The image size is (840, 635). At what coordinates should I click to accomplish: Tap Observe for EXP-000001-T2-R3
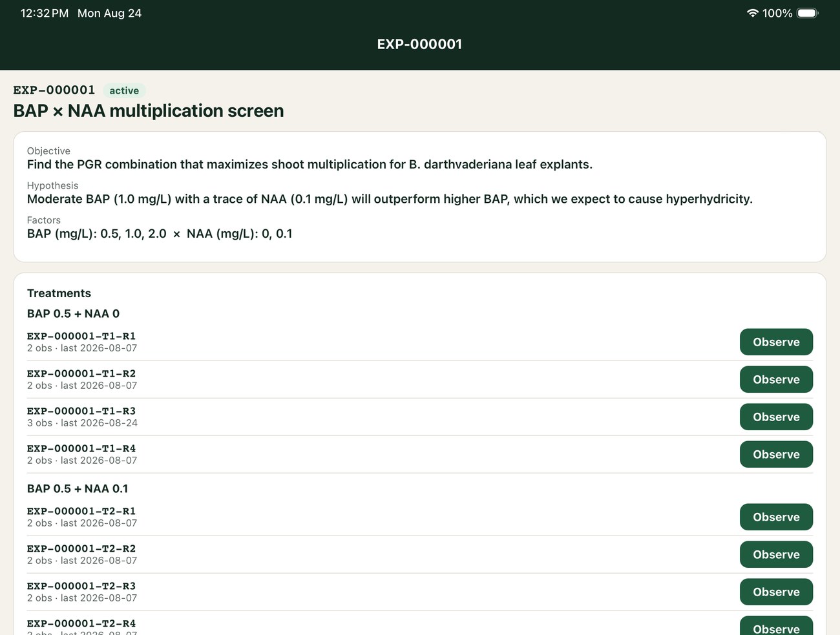pyautogui.click(x=776, y=592)
